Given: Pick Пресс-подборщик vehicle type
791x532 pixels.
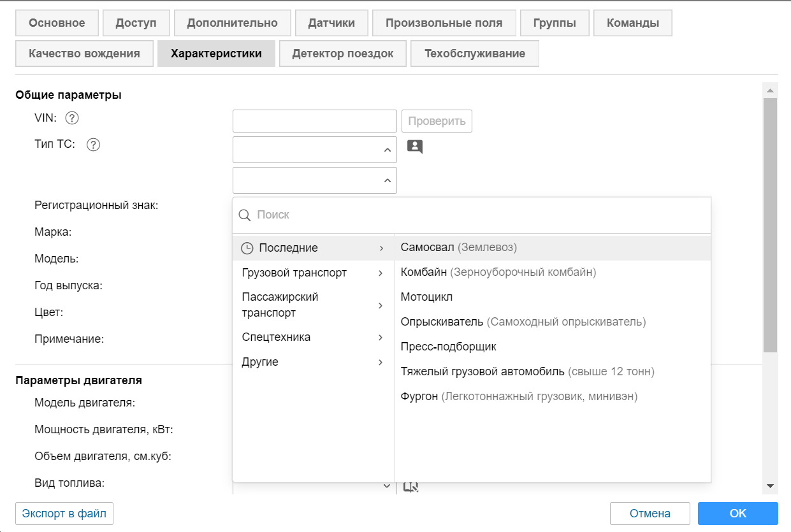Looking at the screenshot, I should pyautogui.click(x=448, y=347).
